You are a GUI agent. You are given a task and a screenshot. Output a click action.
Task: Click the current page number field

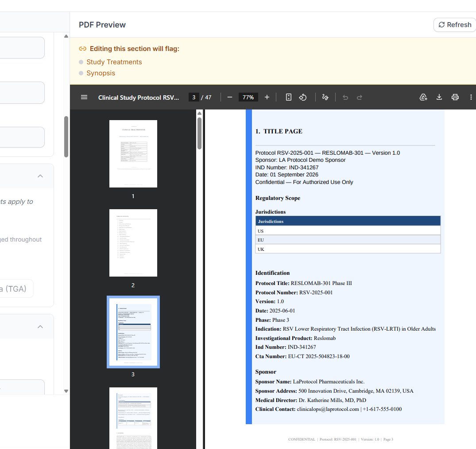pyautogui.click(x=193, y=97)
